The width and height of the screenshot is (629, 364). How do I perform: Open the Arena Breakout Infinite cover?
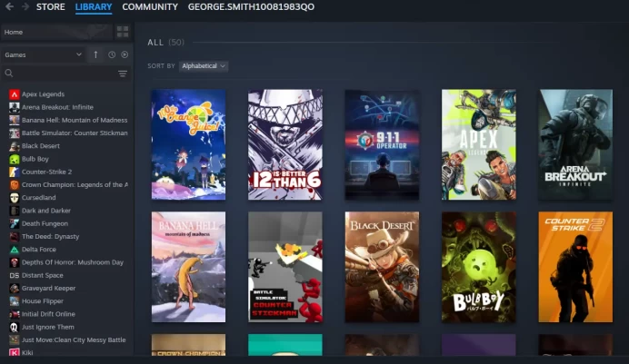[575, 144]
